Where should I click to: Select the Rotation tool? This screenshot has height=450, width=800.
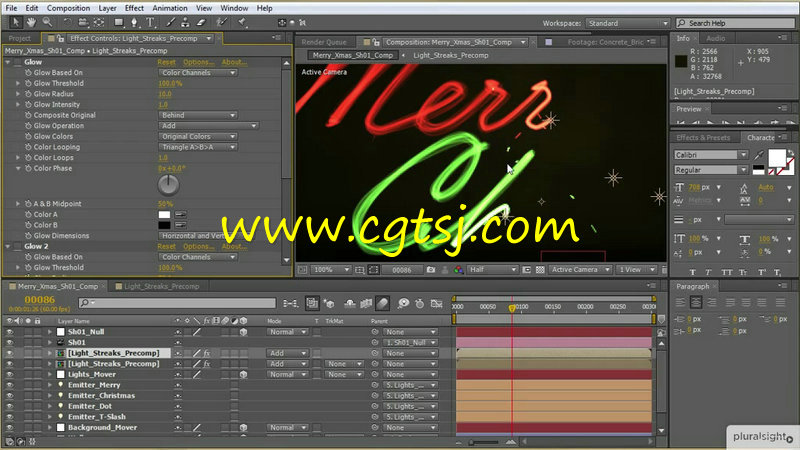point(67,22)
